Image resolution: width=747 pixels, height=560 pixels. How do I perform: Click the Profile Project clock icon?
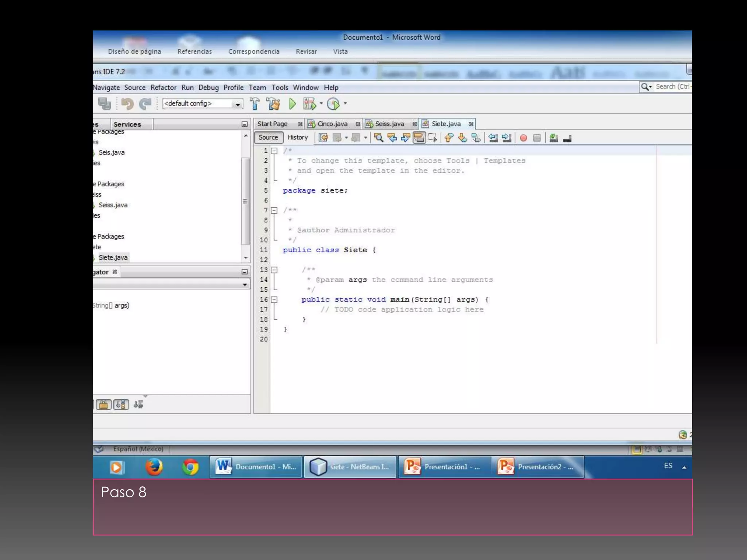pyautogui.click(x=333, y=104)
